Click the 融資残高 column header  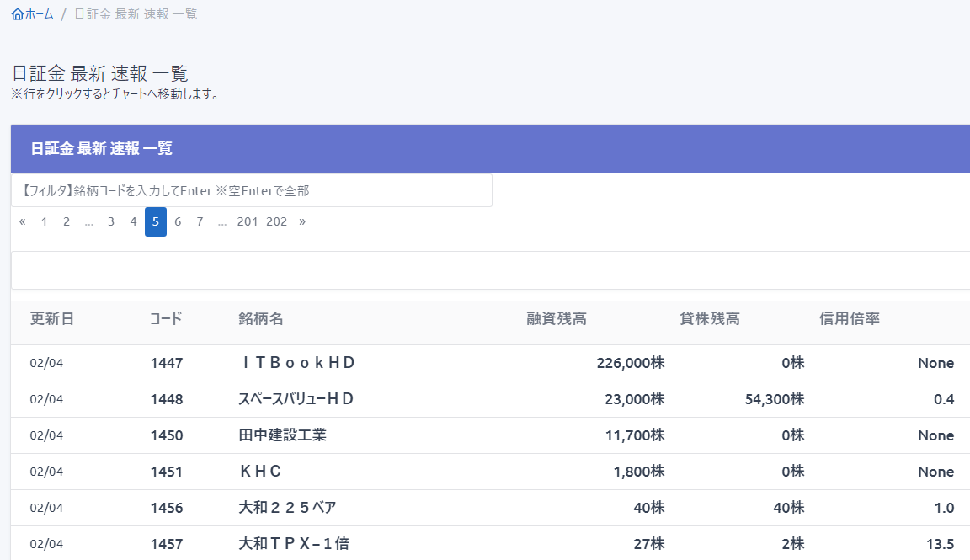click(556, 319)
